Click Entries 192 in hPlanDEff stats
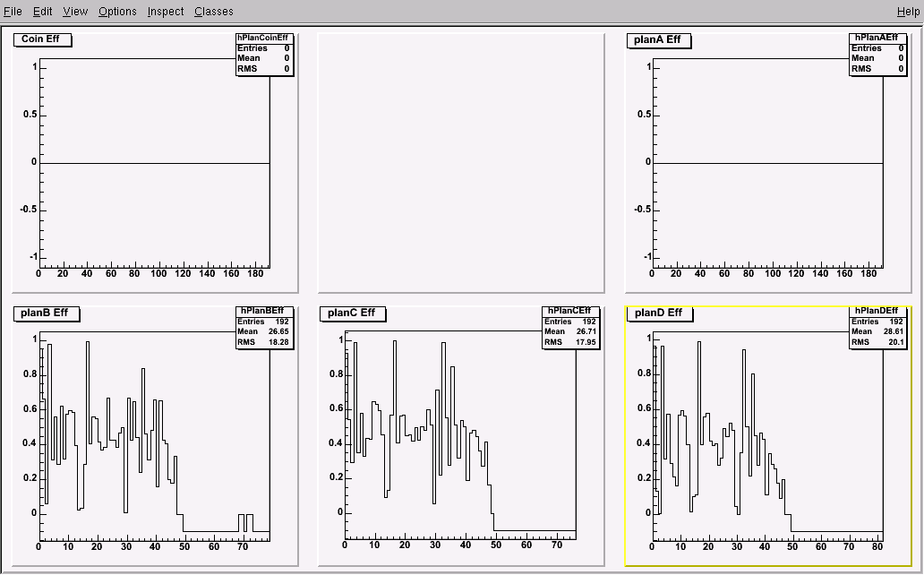This screenshot has height=575, width=924. coord(877,322)
